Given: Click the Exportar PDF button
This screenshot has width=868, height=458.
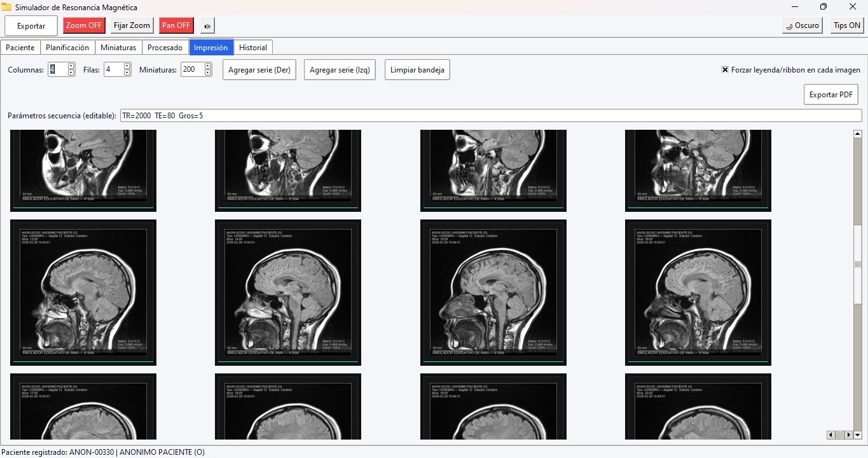Looking at the screenshot, I should pos(831,95).
